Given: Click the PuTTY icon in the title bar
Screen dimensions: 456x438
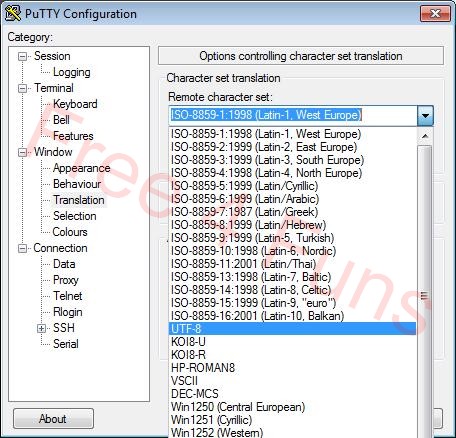Looking at the screenshot, I should point(13,13).
